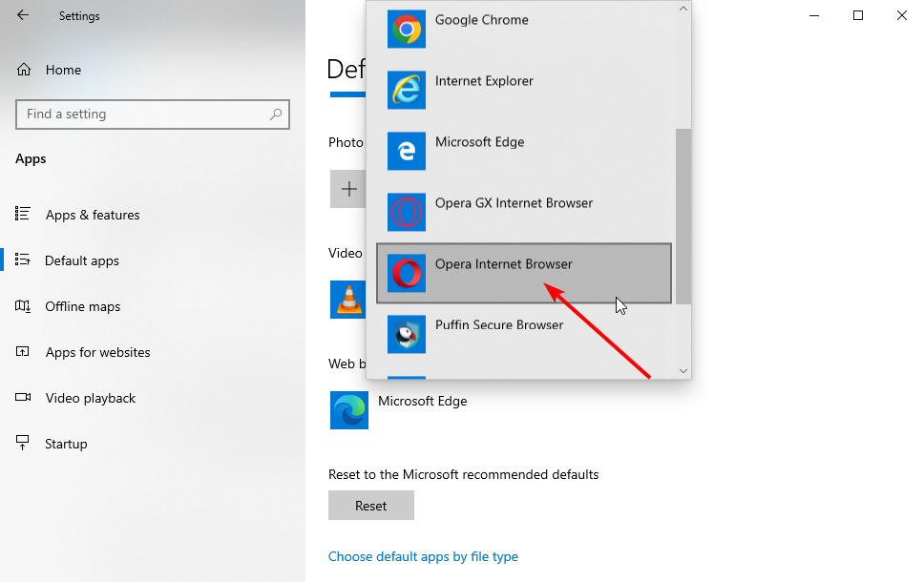
Task: Go to Offline maps settings
Action: [x=153, y=306]
